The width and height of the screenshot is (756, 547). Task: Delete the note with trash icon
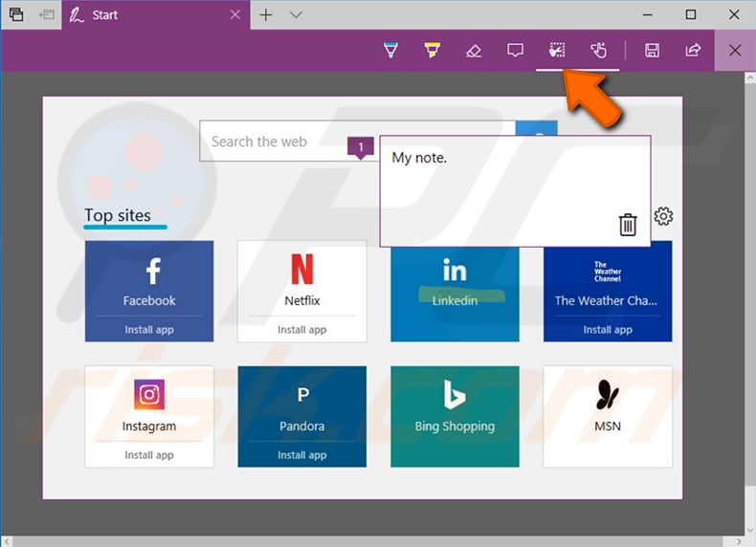coord(627,225)
